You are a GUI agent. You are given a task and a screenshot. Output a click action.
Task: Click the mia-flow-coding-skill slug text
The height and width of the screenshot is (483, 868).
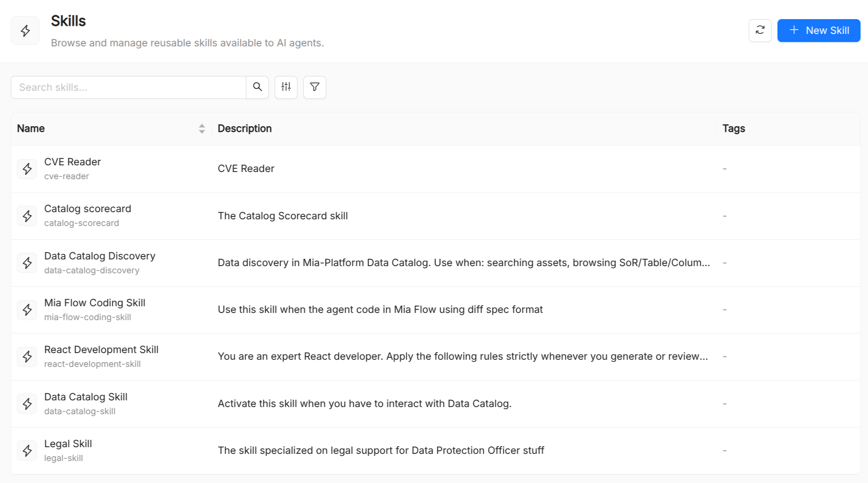coord(87,317)
